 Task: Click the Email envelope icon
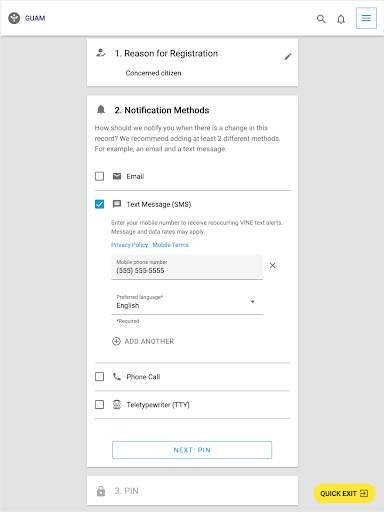tap(117, 176)
